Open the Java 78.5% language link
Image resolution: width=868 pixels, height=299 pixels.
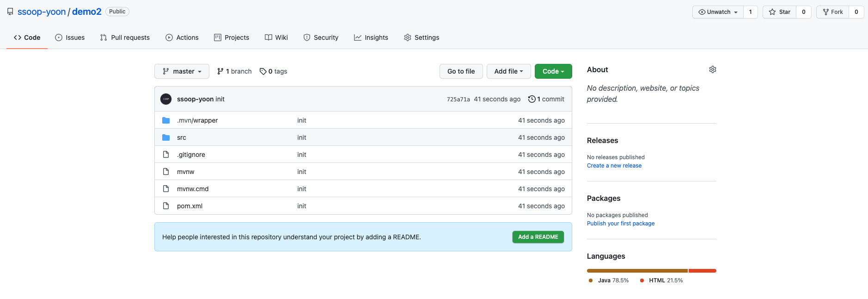609,280
